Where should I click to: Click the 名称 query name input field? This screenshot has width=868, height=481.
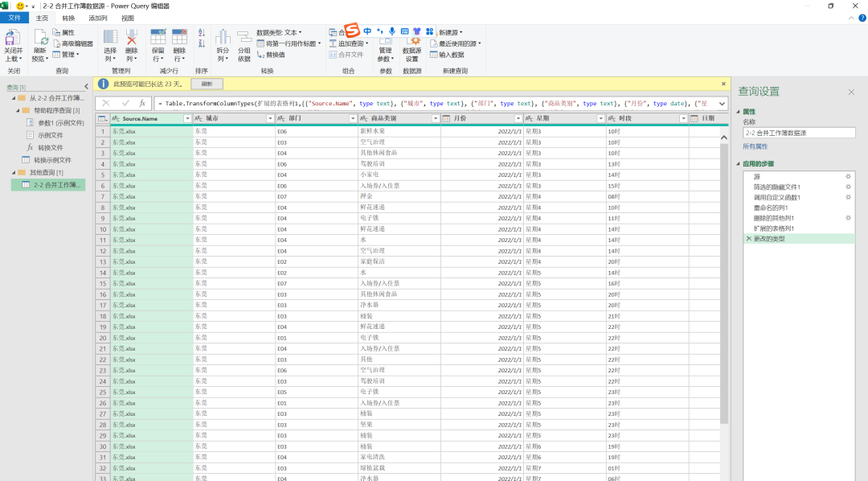(x=798, y=133)
